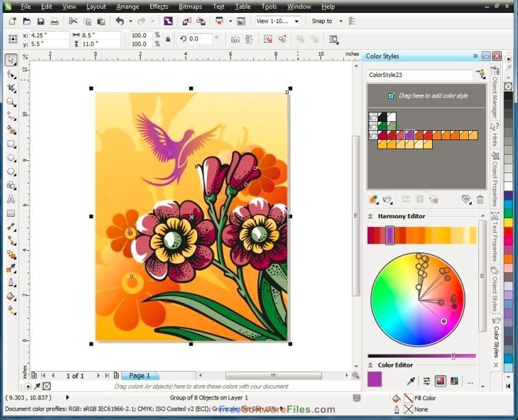Pick the green swatch in side palette
The width and height of the screenshot is (518, 420).
coord(508,213)
